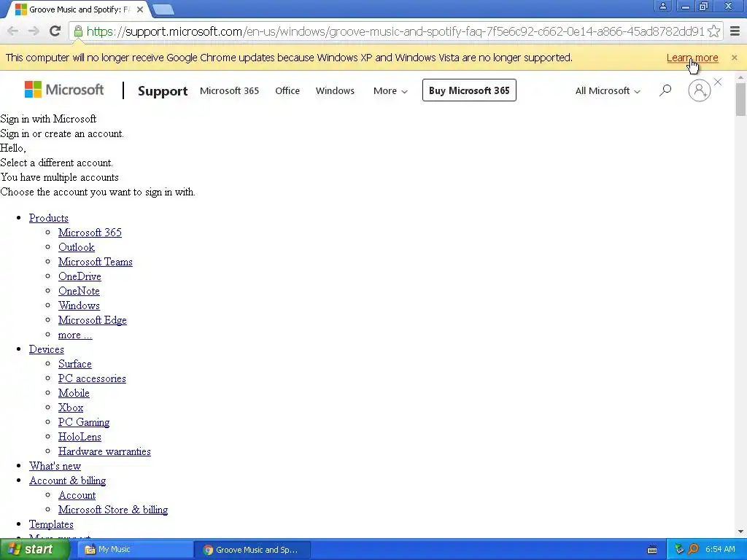Viewport: 747px width, 560px height.
Task: Reload the page with Chrome's refresh icon
Action: pyautogui.click(x=55, y=31)
